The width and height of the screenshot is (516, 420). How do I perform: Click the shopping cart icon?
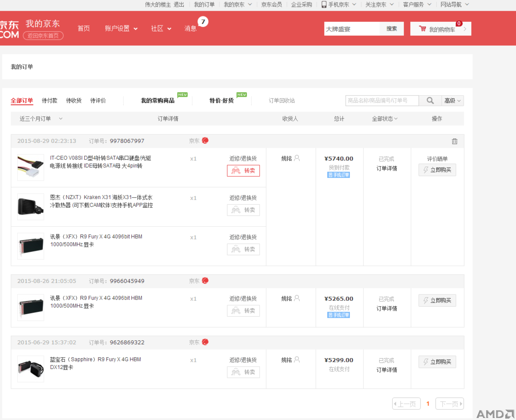[x=423, y=29]
